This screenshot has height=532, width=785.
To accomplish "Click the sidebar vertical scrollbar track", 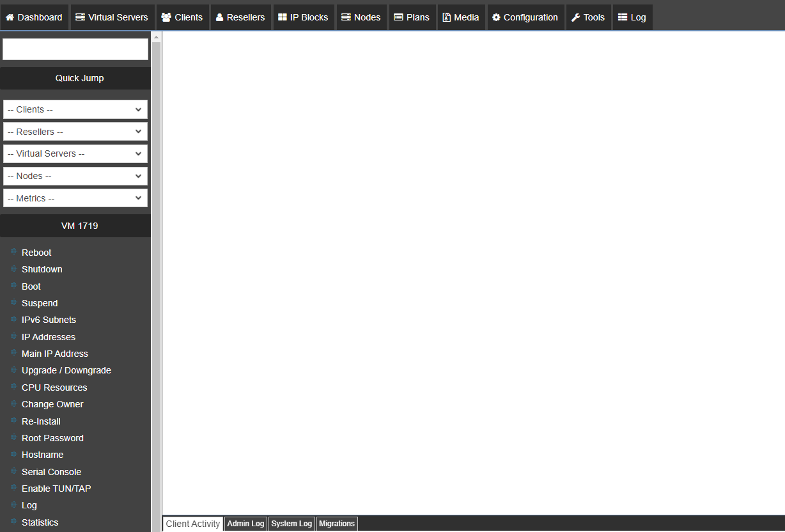I will point(156,287).
